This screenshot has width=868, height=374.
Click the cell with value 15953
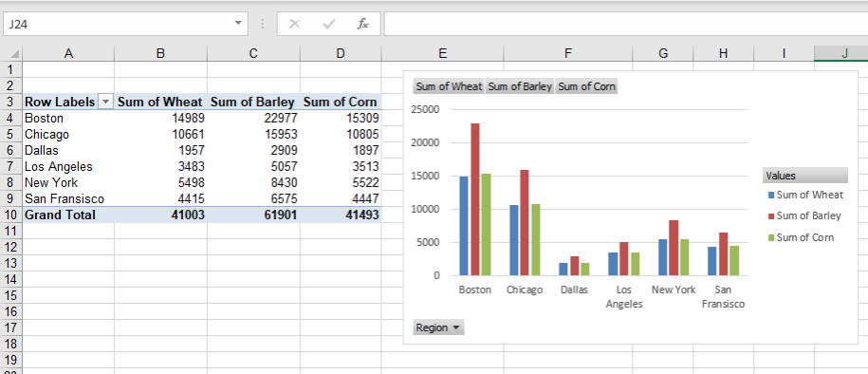(253, 134)
